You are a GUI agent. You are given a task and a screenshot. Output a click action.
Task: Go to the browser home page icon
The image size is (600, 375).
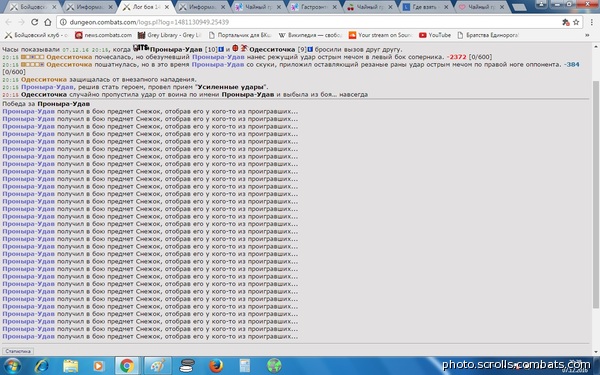point(47,22)
